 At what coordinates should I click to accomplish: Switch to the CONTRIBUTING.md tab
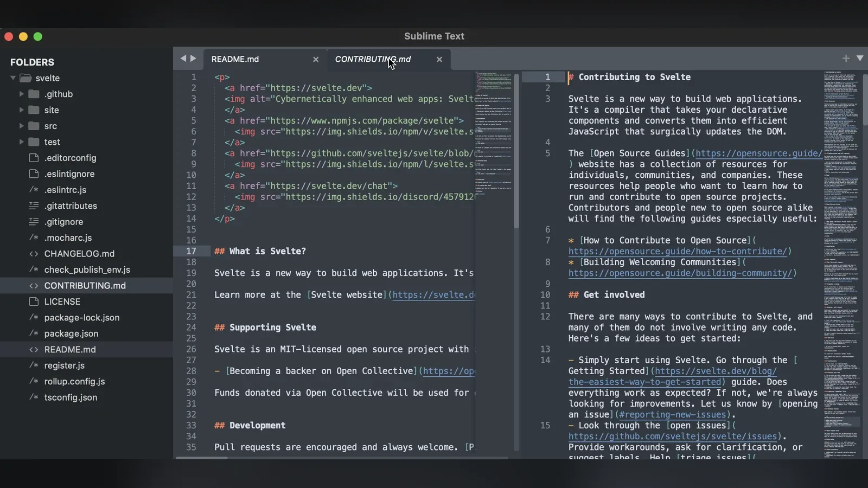point(388,59)
